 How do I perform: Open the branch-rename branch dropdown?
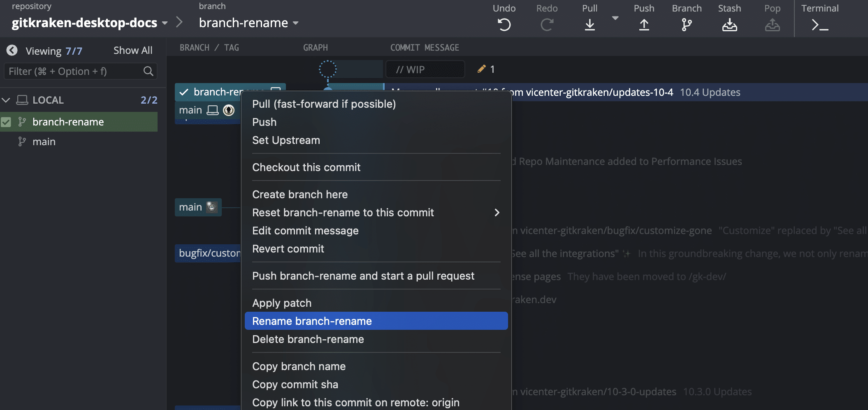pos(296,23)
